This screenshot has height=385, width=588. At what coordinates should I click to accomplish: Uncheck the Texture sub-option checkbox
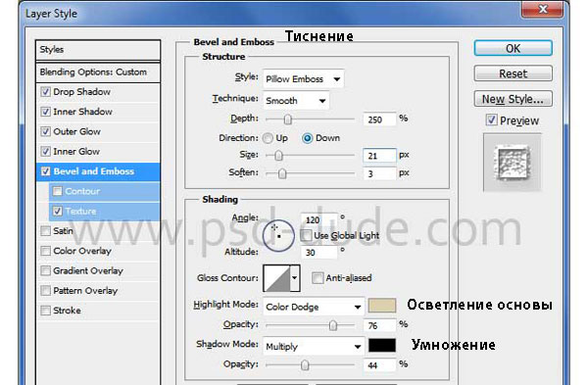58,211
